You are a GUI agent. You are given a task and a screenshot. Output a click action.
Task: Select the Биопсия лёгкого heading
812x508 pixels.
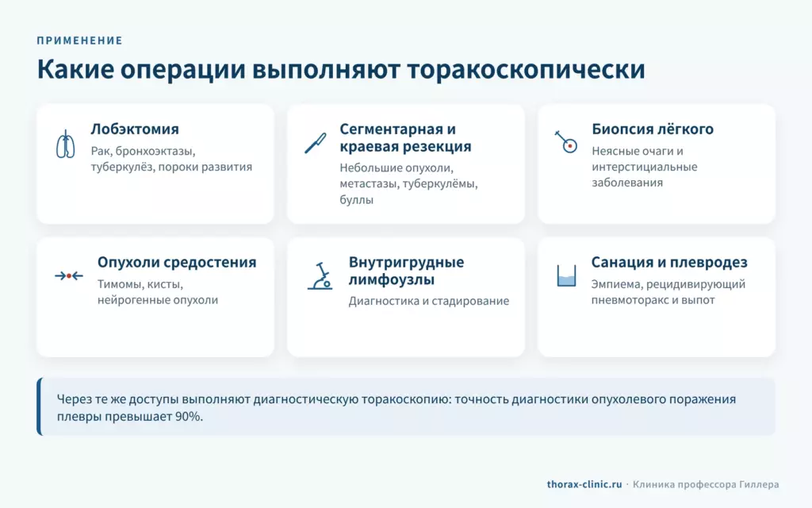pos(653,129)
